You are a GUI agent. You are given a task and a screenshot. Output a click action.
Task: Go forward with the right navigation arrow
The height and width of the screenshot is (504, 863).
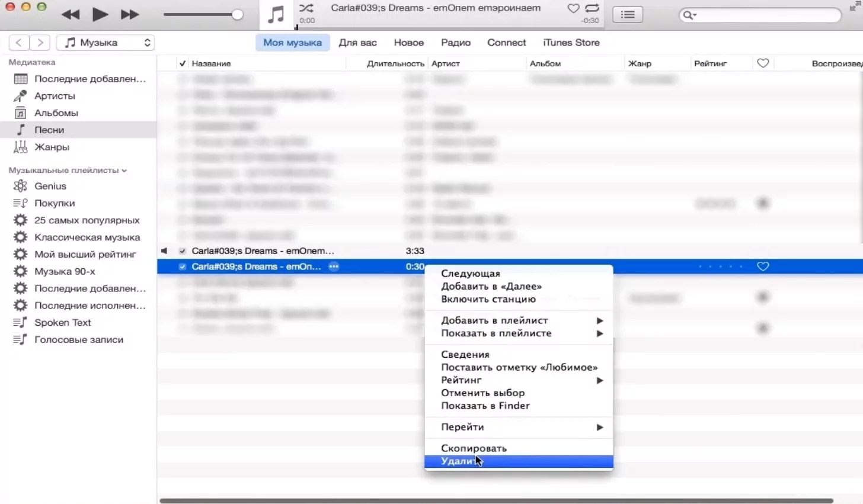pos(40,43)
